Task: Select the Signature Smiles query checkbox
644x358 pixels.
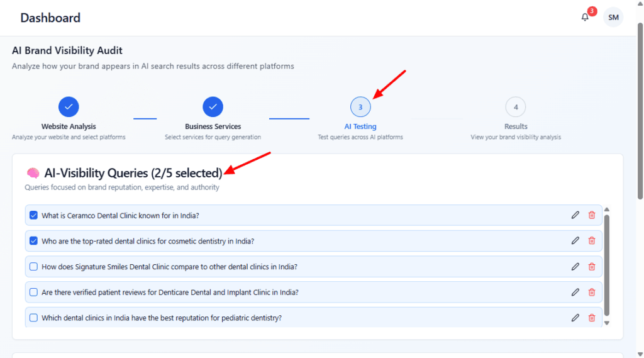Action: click(x=34, y=267)
